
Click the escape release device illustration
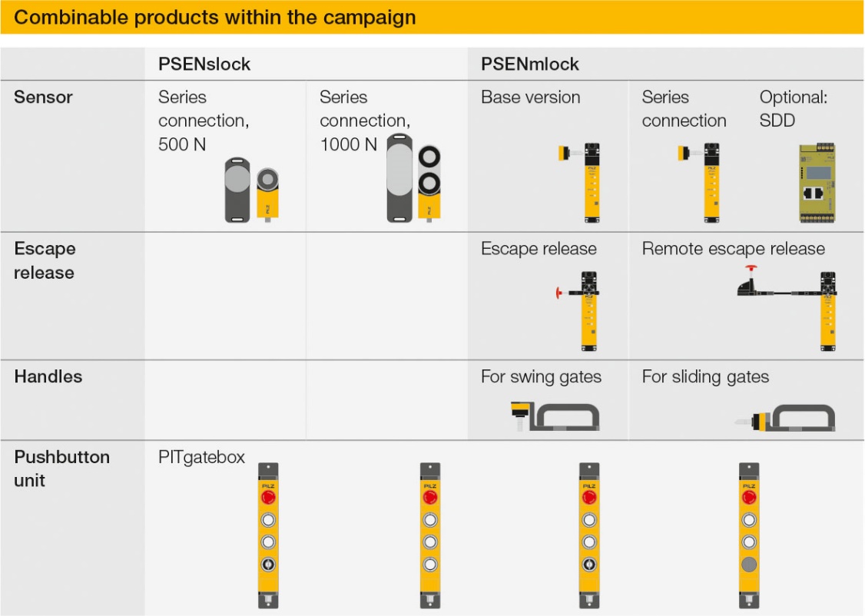(577, 311)
